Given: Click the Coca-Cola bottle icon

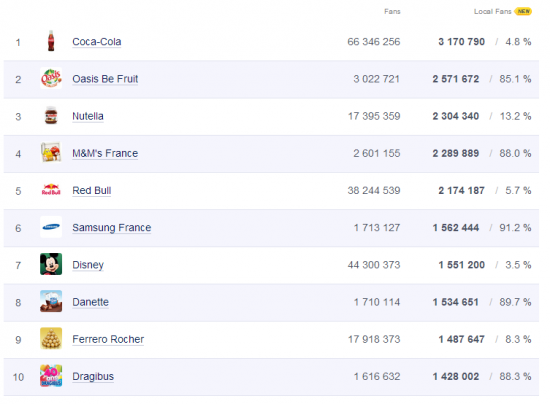Looking at the screenshot, I should click(51, 41).
